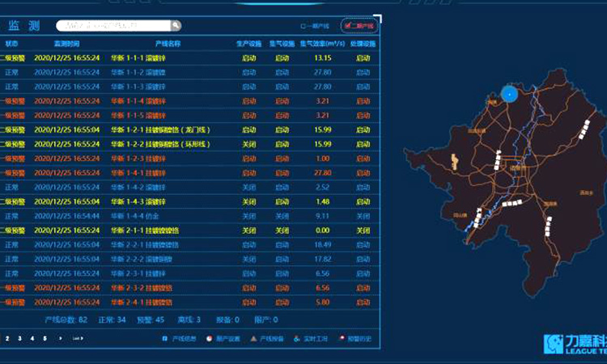Screen dimensions: 607x364
Task: Click the 监测时间 column header
Action: [66, 43]
